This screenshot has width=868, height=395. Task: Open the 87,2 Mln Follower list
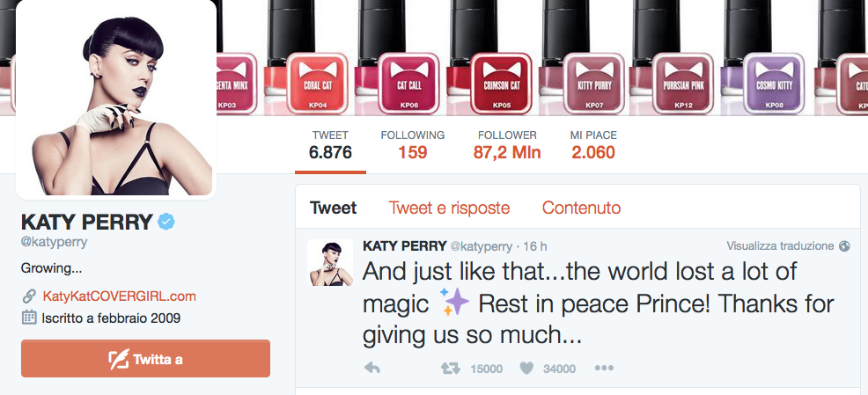coord(507,145)
